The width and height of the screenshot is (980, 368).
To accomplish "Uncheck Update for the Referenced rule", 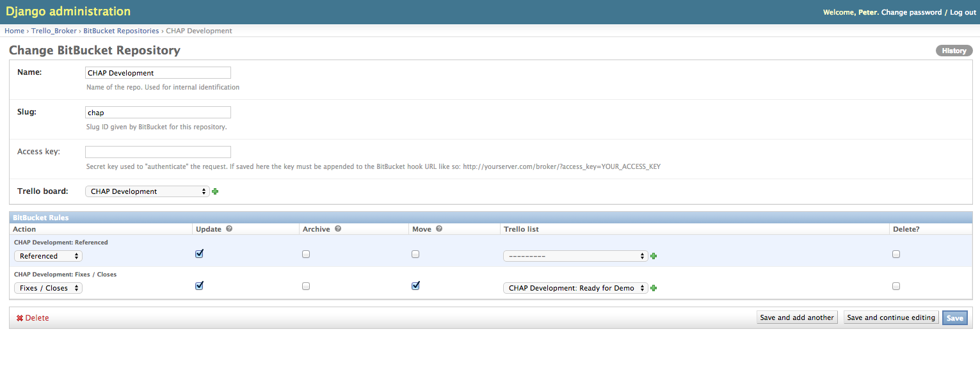I will 199,253.
